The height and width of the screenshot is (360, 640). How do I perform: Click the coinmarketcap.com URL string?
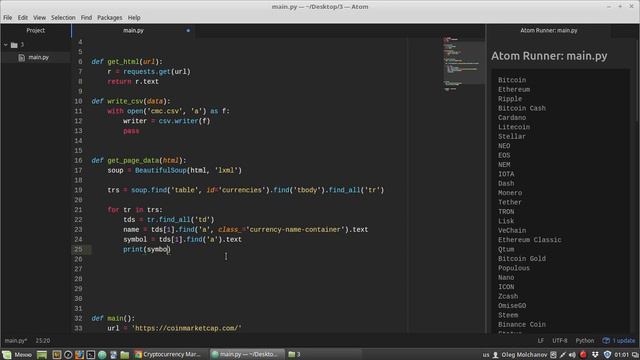click(x=187, y=328)
